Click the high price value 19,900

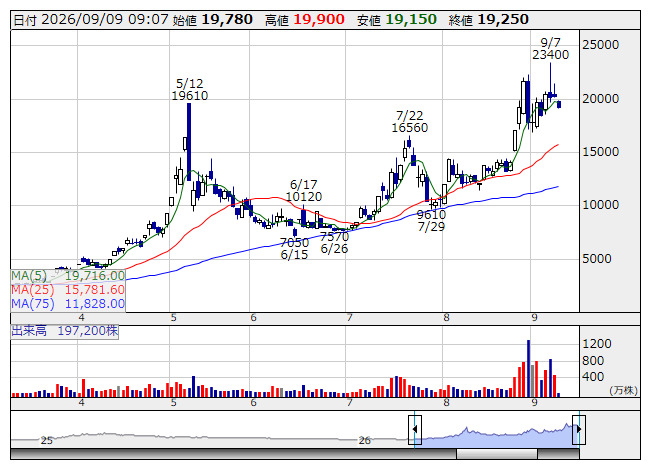click(x=319, y=20)
